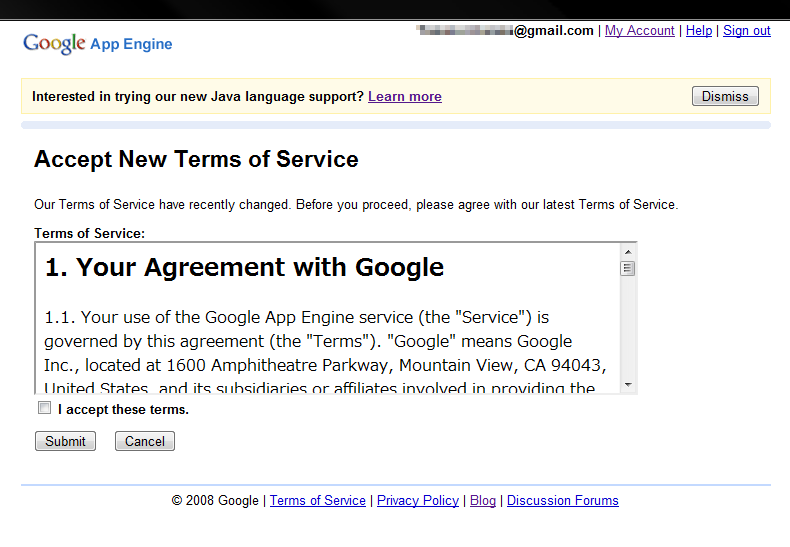
Task: Open the Discussion Forums link
Action: pos(562,501)
